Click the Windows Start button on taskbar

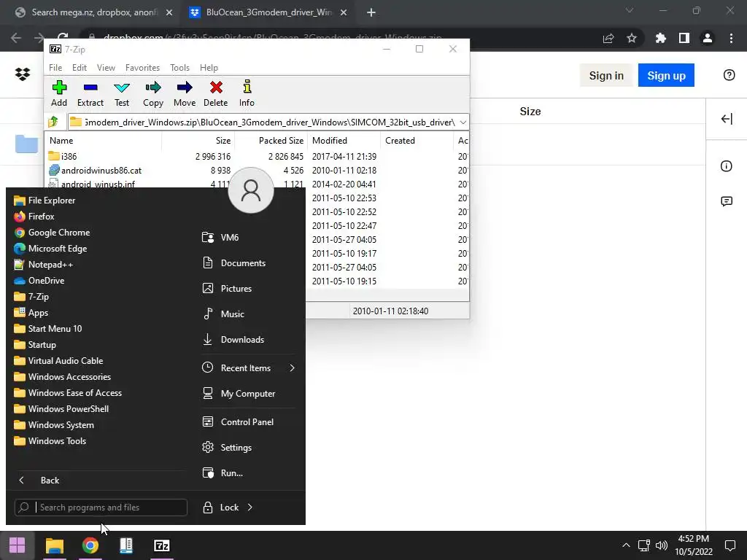18,545
